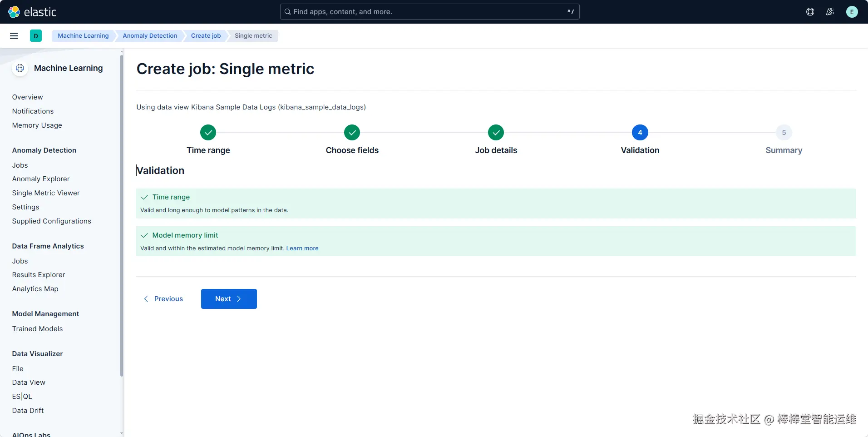Click the Job details step label
The height and width of the screenshot is (437, 868).
pos(496,150)
